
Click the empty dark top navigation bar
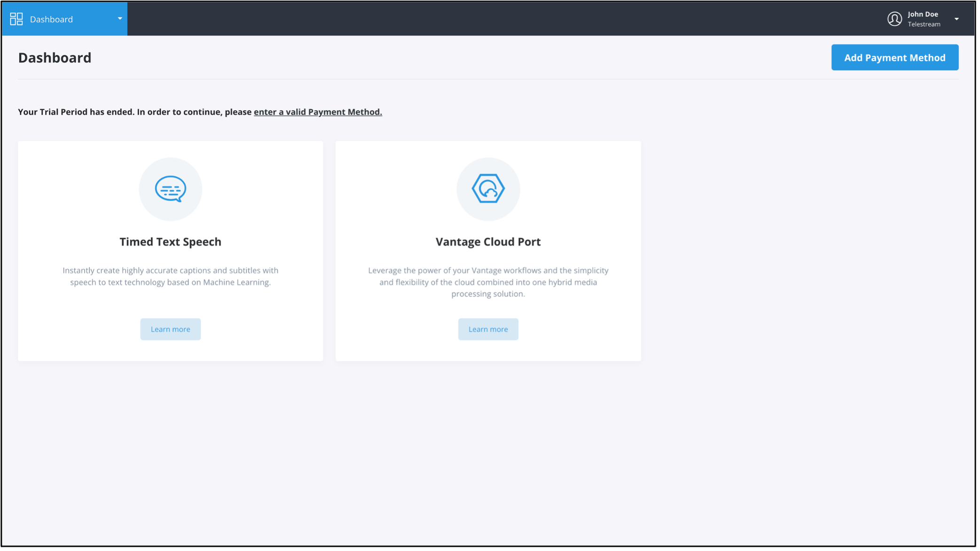tap(470, 19)
